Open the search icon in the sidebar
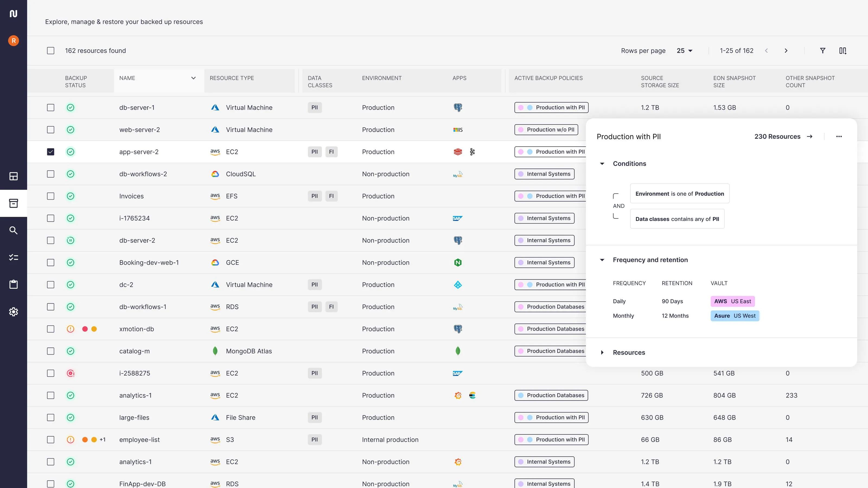Viewport: 868px width, 488px height. coord(14,230)
